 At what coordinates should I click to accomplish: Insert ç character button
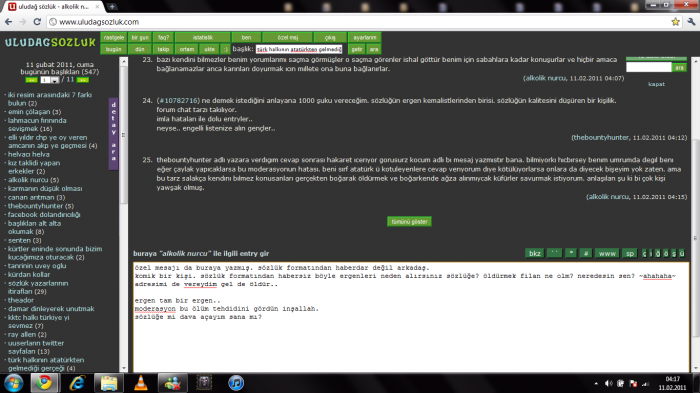(644, 253)
